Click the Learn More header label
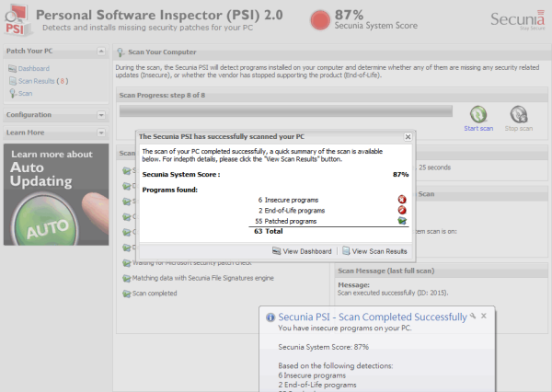Image resolution: width=552 pixels, height=392 pixels. point(26,133)
